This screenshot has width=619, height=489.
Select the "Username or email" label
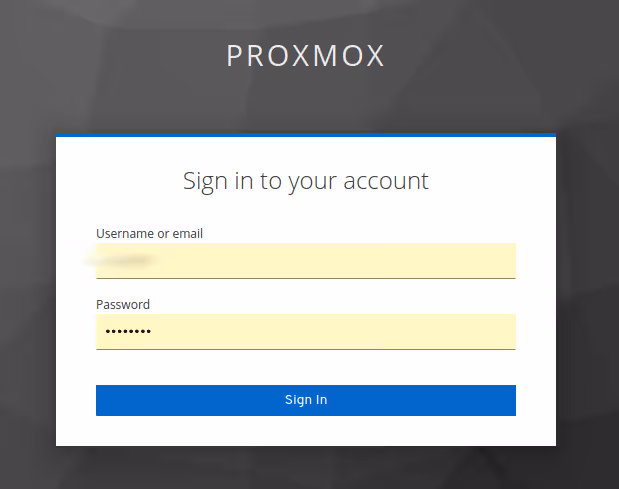coord(149,233)
